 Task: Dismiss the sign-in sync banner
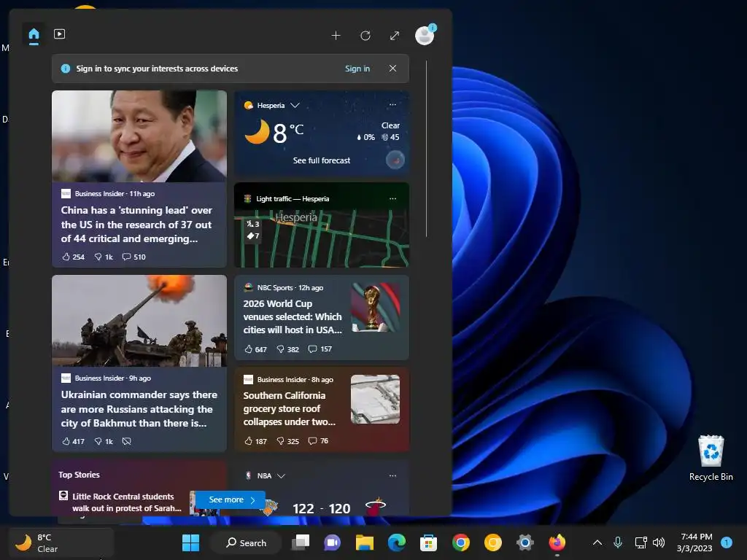(x=392, y=69)
